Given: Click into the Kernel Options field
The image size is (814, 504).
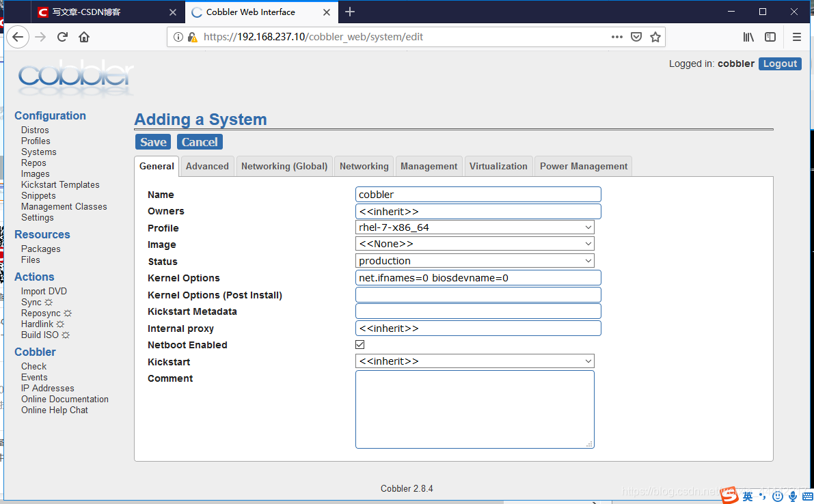Looking at the screenshot, I should [x=478, y=278].
